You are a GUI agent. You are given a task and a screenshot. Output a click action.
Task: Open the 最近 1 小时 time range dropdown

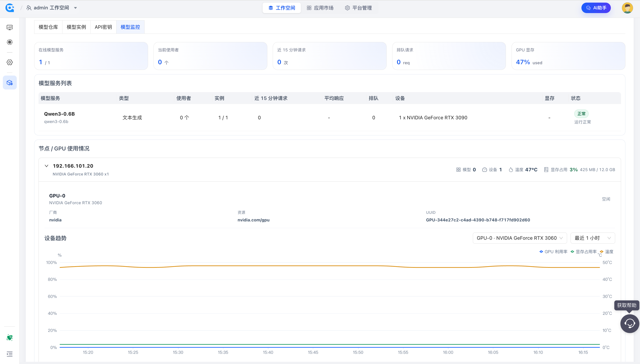coord(593,238)
